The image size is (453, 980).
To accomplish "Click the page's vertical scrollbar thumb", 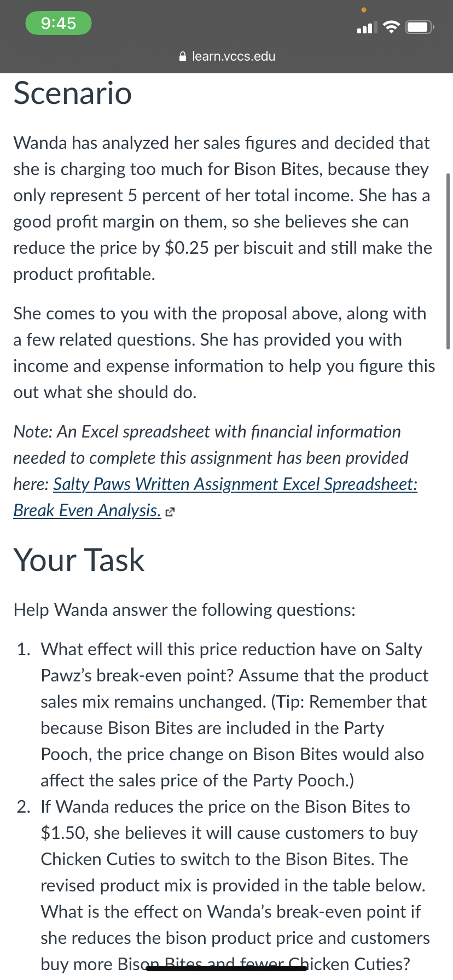I will point(448,261).
